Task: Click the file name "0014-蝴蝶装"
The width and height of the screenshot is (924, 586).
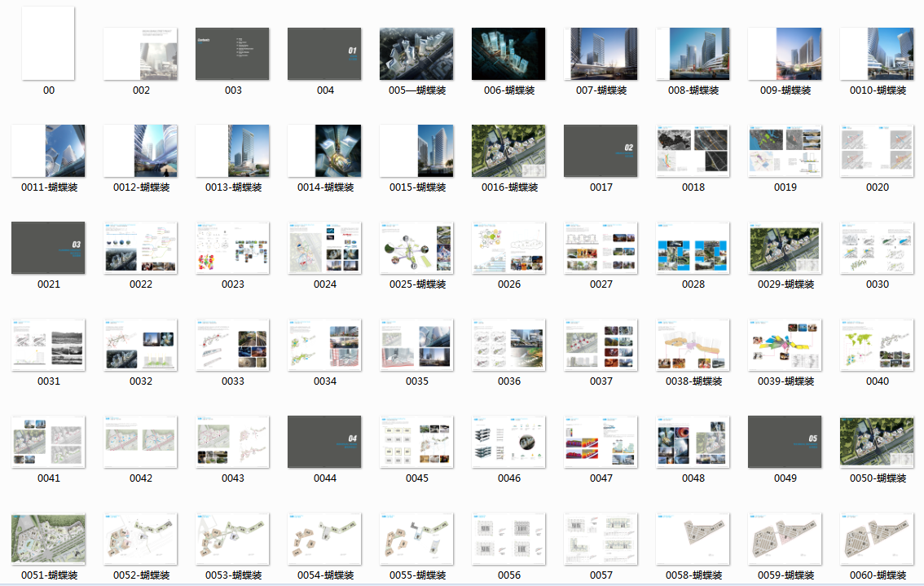Action: 325,187
